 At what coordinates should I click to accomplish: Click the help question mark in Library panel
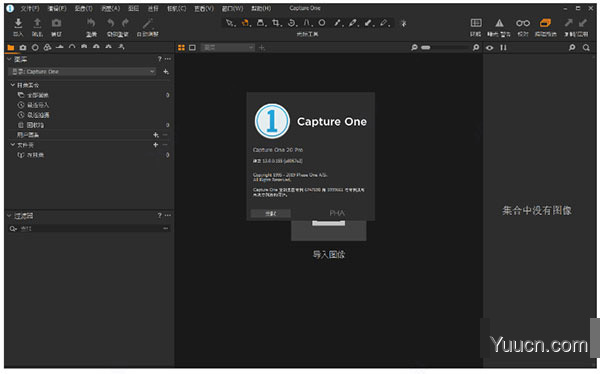pos(160,59)
